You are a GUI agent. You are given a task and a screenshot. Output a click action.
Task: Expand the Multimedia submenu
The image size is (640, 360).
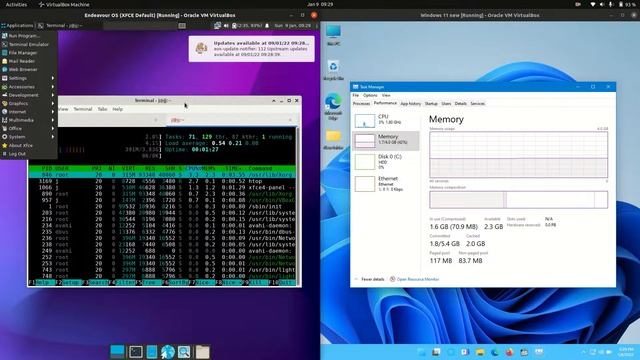[29, 120]
